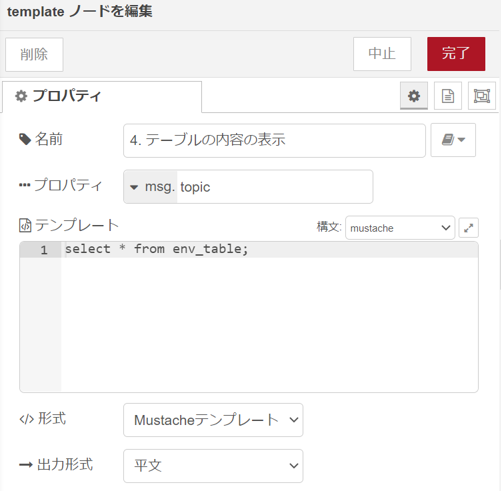This screenshot has width=501, height=491.
Task: Click the ellipsis icon beside プロパティ label
Action: 24,185
